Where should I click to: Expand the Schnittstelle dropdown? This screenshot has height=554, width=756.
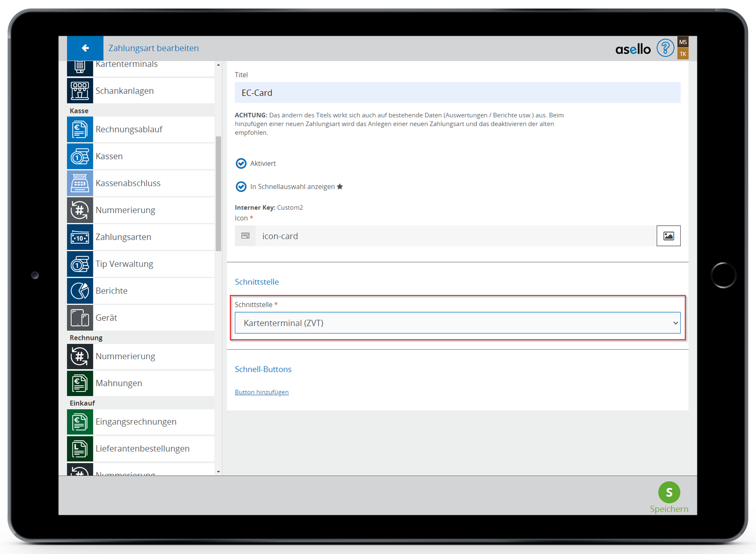click(457, 323)
